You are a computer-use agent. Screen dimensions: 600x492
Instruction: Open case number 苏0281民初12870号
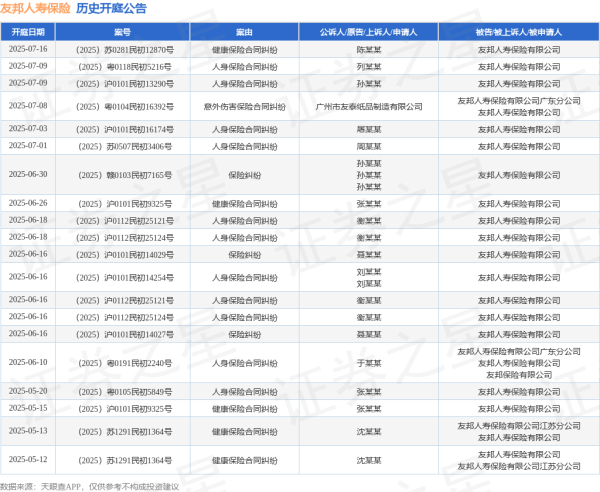(124, 48)
